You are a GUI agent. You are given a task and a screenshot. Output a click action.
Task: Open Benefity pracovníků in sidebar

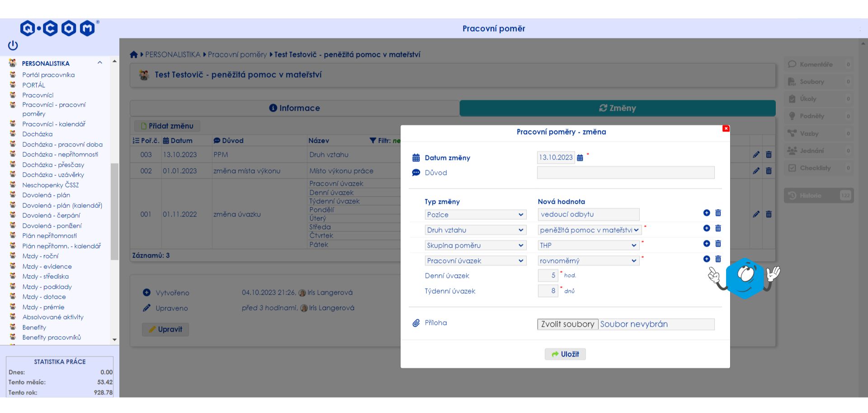pos(52,338)
